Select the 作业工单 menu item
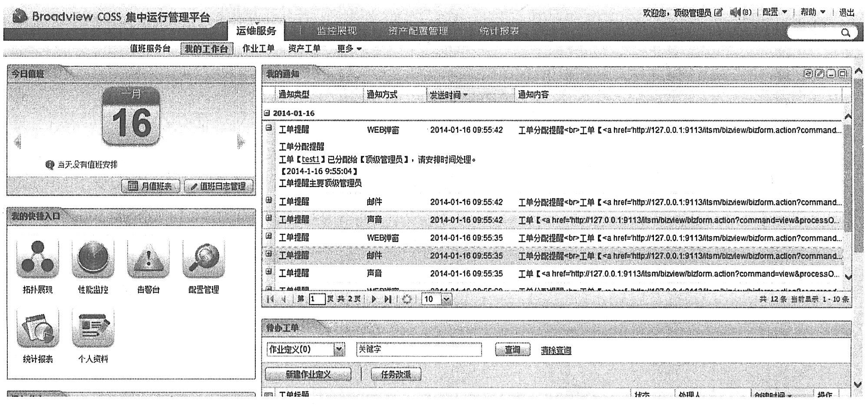This screenshot has height=405, width=868. (x=258, y=49)
